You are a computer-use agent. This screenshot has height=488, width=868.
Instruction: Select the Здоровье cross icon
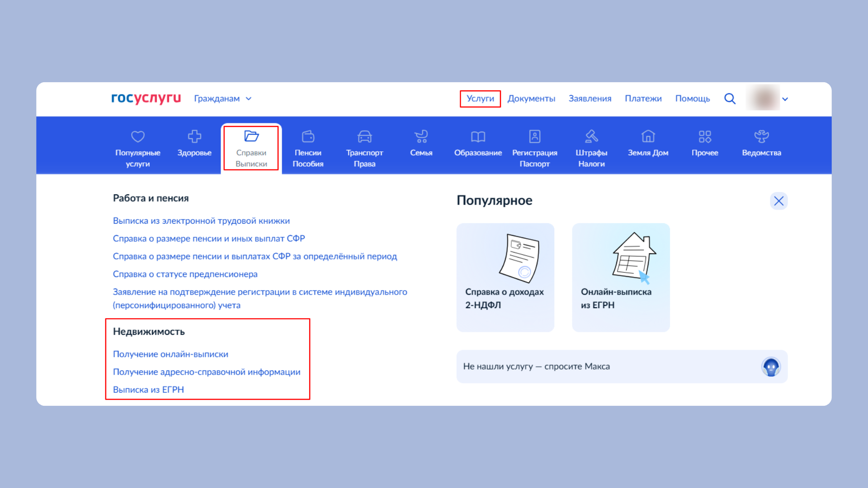pos(194,136)
